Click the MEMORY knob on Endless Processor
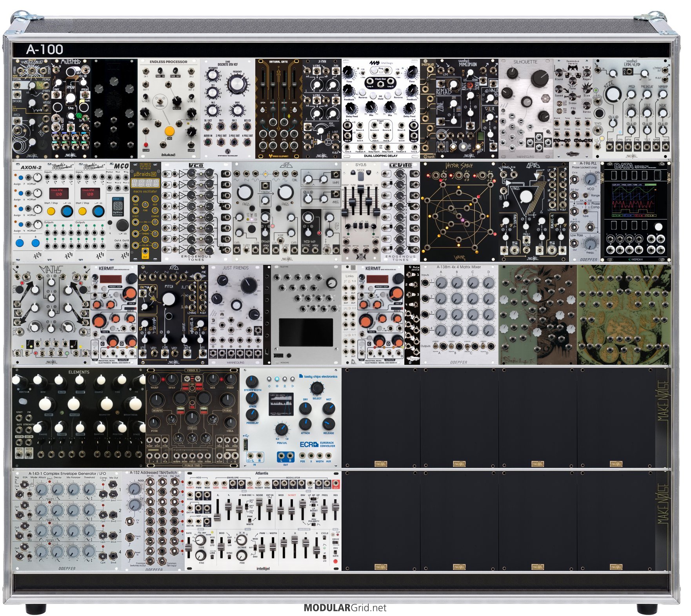691x616 pixels. (177, 101)
